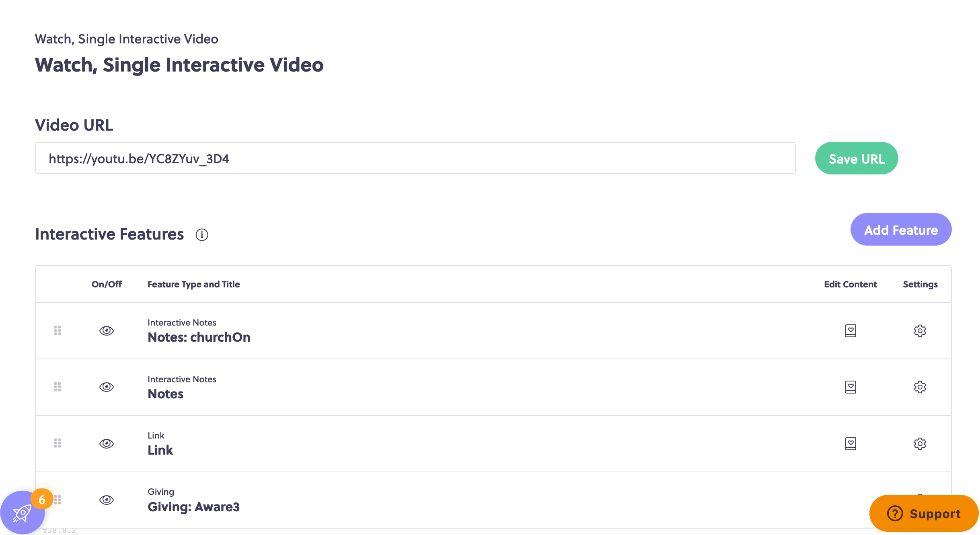The image size is (980, 535).
Task: Open the Support help button
Action: pyautogui.click(x=924, y=513)
